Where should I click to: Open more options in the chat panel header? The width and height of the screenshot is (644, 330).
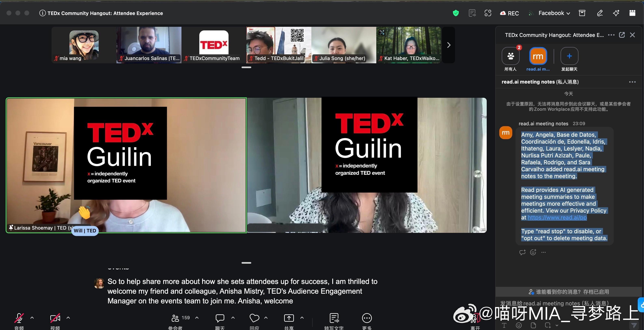click(611, 35)
